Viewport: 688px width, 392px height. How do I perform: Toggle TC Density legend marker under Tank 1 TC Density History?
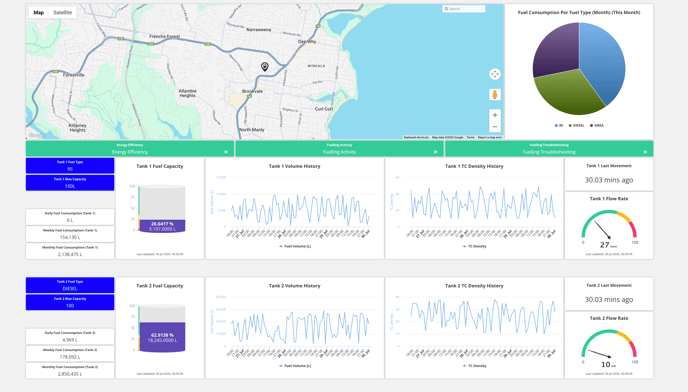pos(464,246)
